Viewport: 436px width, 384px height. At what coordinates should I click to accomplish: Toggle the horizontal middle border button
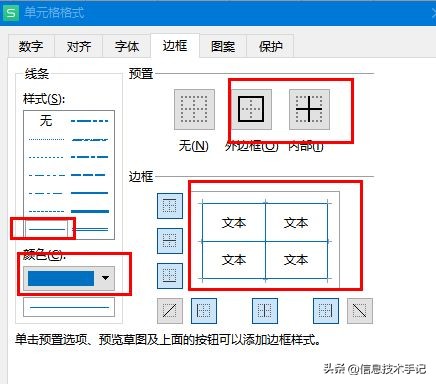coord(170,241)
